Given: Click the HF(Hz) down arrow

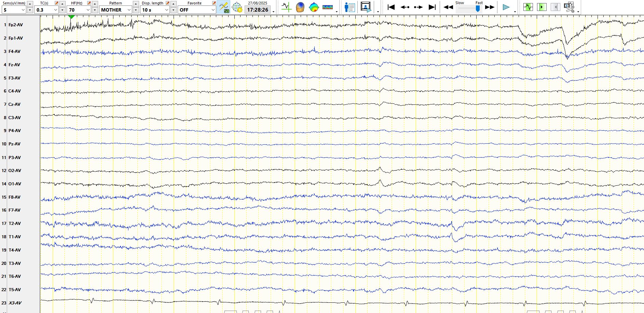Looking at the screenshot, I should pyautogui.click(x=95, y=10).
